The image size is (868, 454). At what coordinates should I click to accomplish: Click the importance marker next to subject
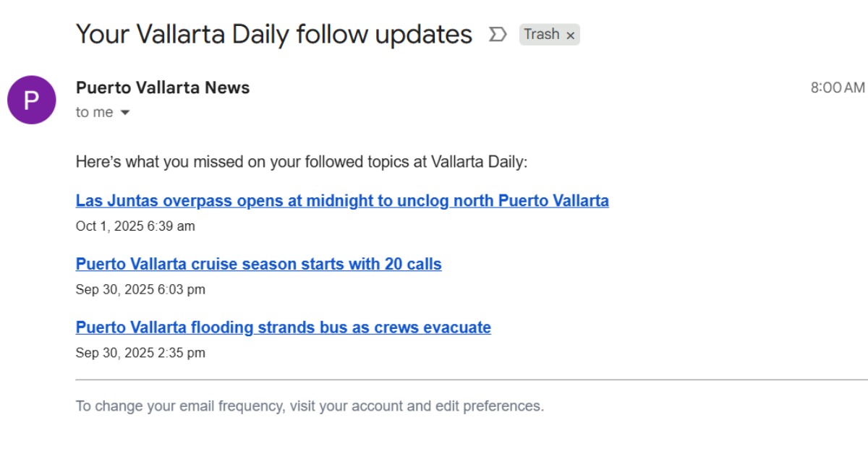tap(498, 34)
